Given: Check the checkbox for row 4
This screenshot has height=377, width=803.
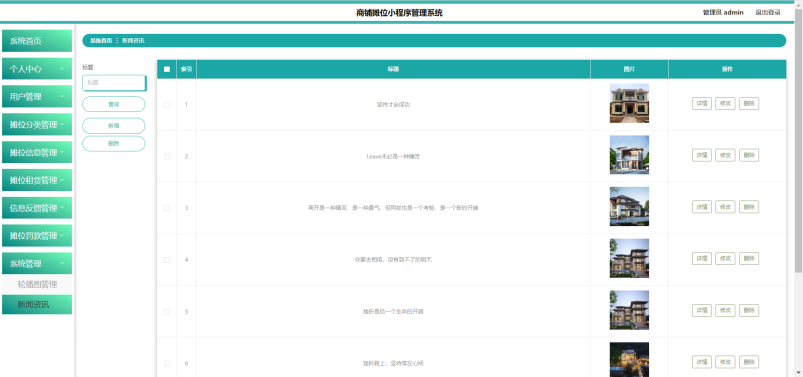Looking at the screenshot, I should click(167, 260).
